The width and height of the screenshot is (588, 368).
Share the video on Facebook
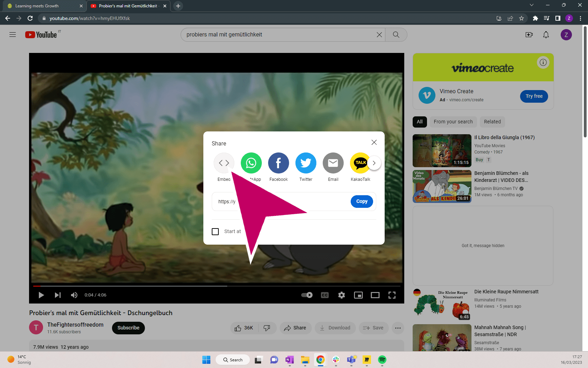coord(279,163)
